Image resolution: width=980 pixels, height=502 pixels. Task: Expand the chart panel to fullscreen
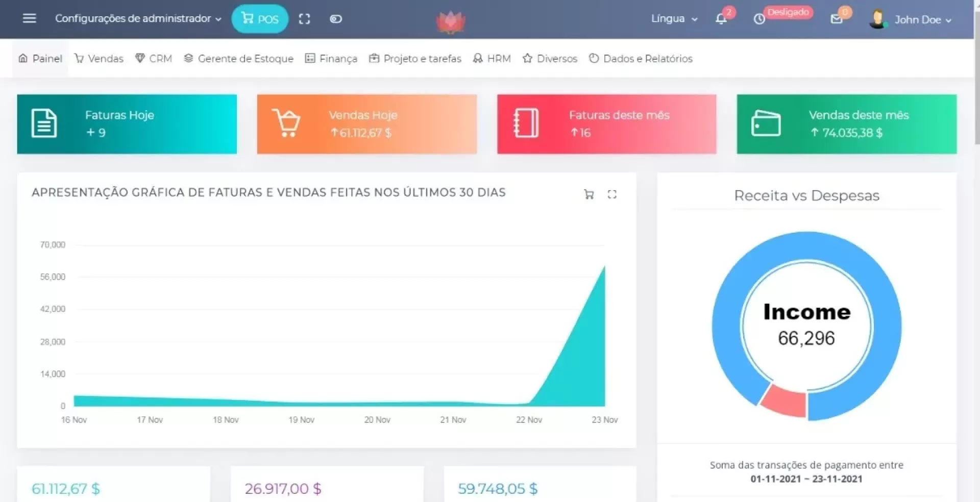(612, 194)
